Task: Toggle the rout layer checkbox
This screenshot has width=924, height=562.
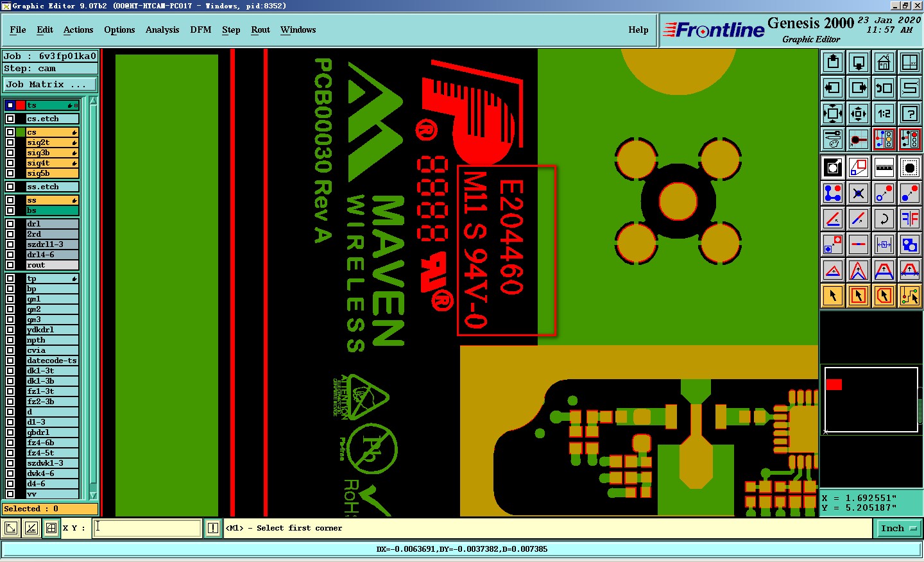Action: tap(10, 265)
